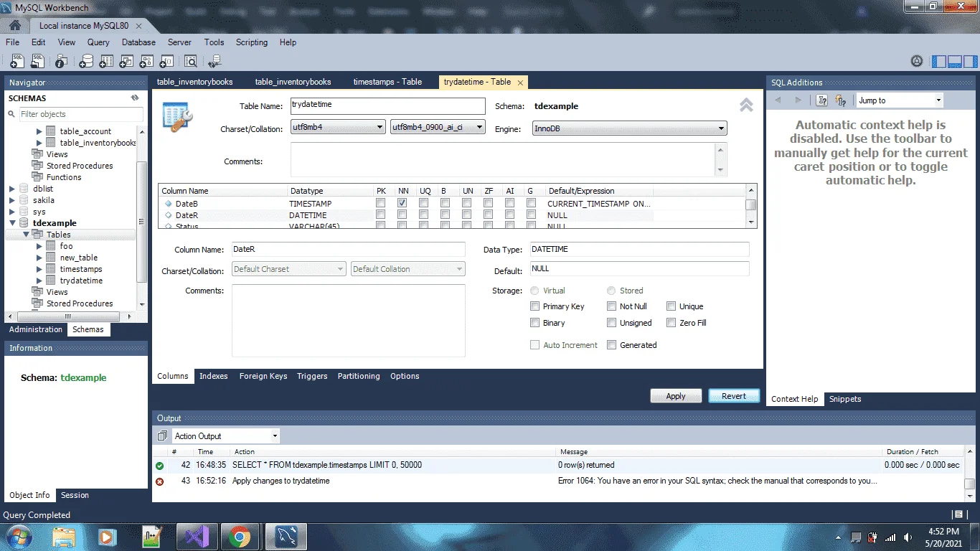Open the Scripting menu
Screen dimensions: 980x551
coord(252,42)
